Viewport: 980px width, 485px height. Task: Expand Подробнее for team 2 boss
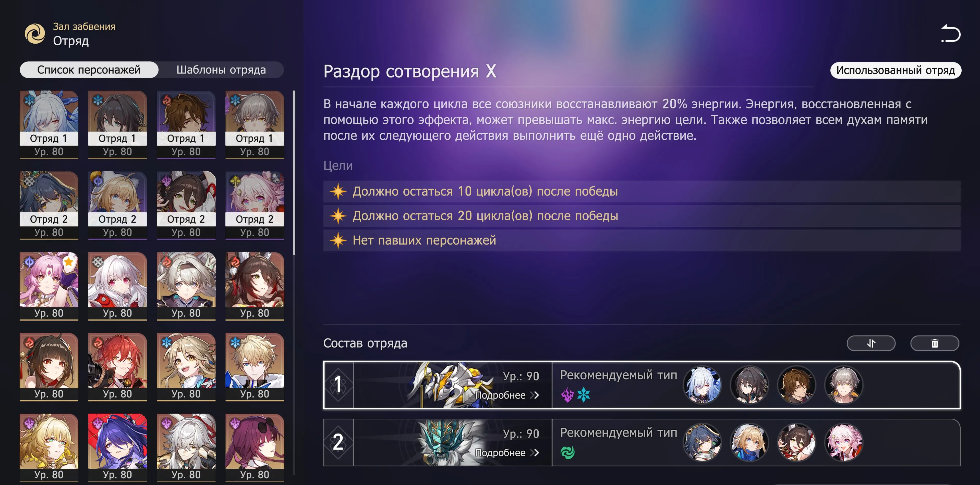pyautogui.click(x=507, y=453)
